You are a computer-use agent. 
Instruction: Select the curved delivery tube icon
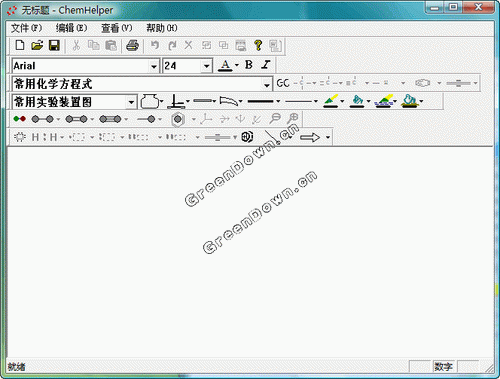point(229,101)
